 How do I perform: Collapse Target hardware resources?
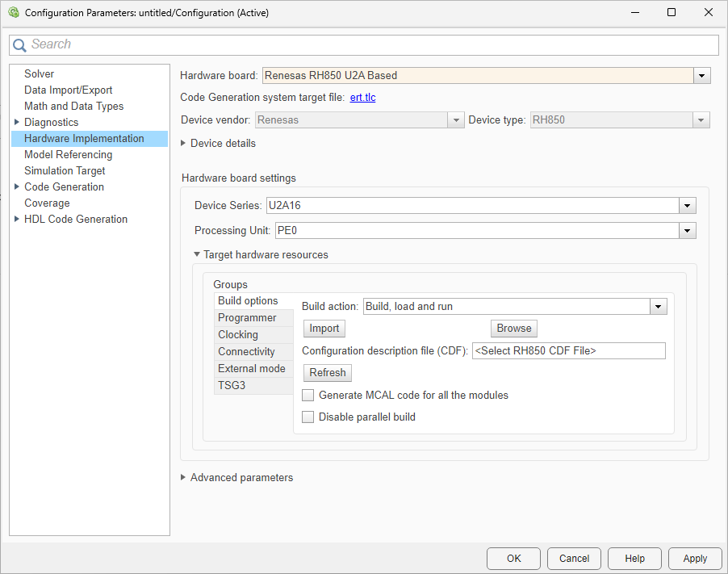tap(197, 254)
